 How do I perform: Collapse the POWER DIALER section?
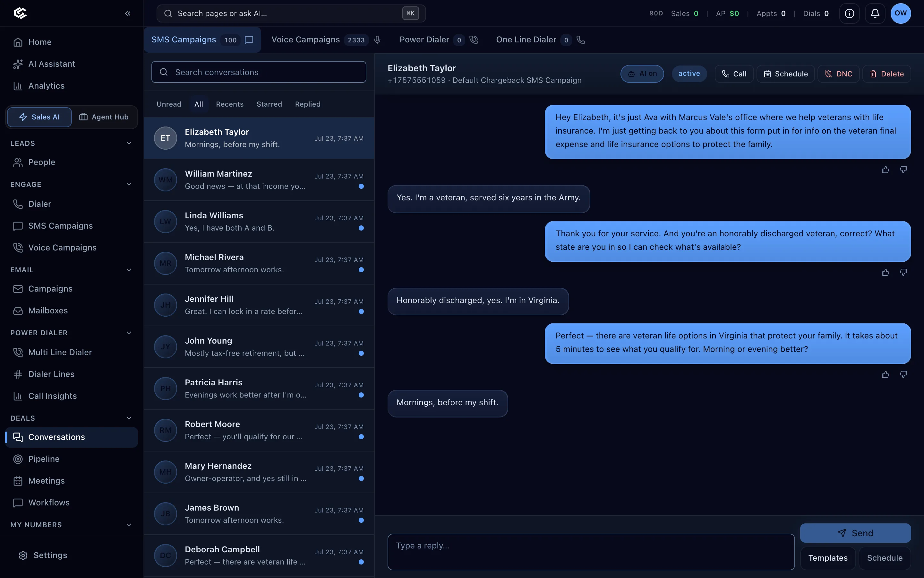pyautogui.click(x=129, y=333)
